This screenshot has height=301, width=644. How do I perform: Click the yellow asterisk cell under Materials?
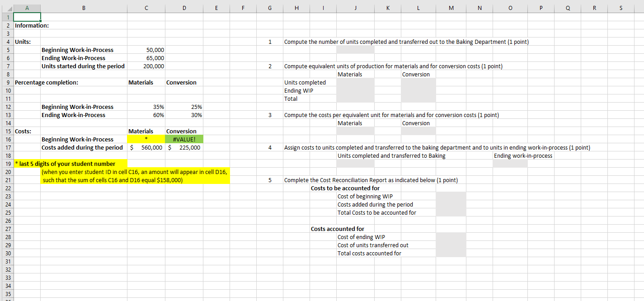(146, 139)
